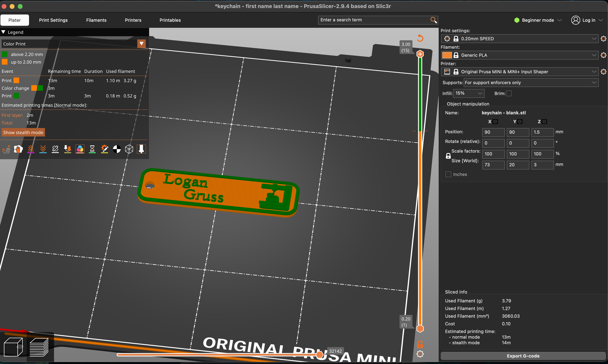Toggle travel moves visibility icon
This screenshot has width=608, height=364.
(x=6, y=149)
